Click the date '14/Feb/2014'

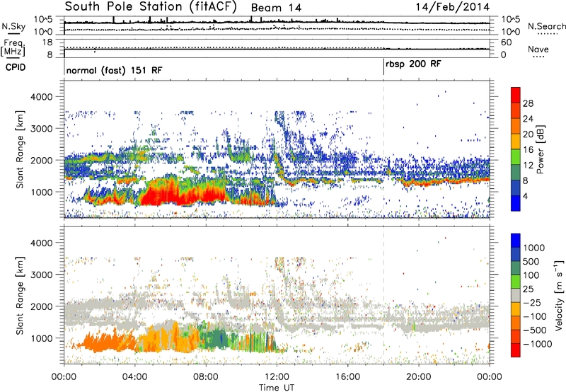pos(453,7)
